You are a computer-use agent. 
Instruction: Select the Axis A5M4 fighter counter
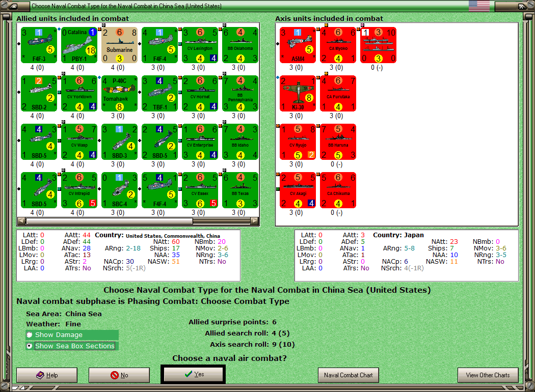click(298, 45)
